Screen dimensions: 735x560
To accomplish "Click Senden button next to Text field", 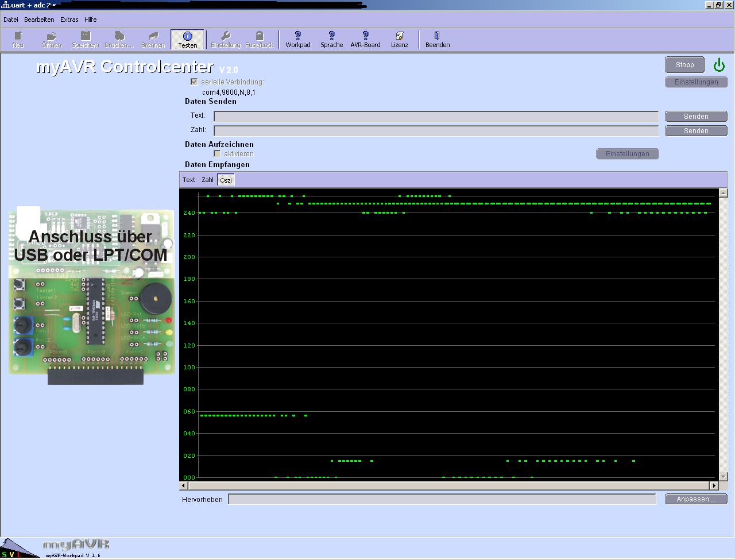I will click(x=696, y=117).
